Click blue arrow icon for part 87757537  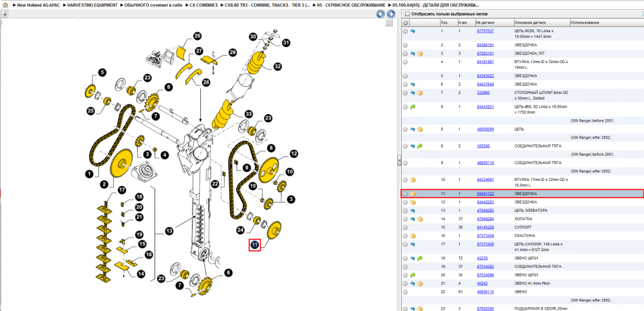412,31
